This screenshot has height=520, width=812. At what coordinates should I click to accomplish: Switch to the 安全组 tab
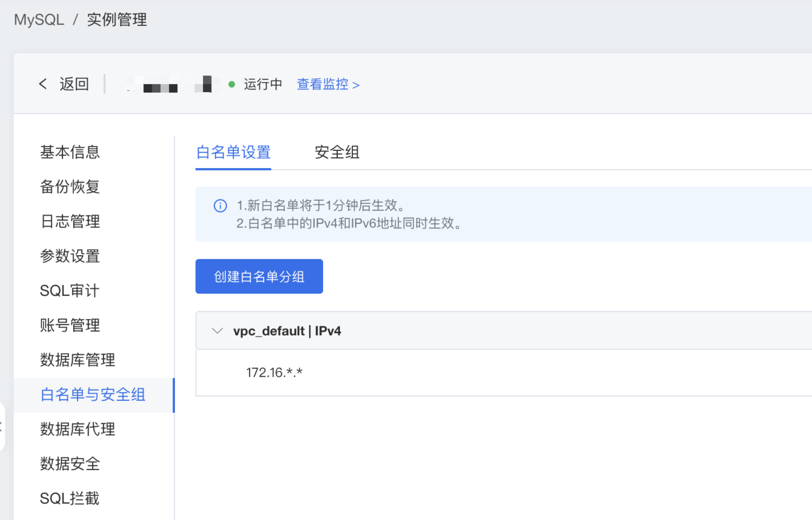click(337, 152)
